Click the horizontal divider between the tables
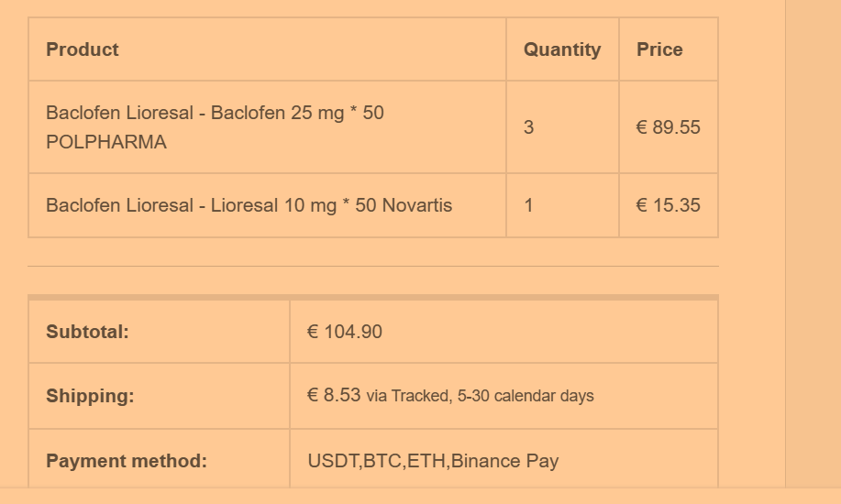Image resolution: width=841 pixels, height=504 pixels. point(372,267)
